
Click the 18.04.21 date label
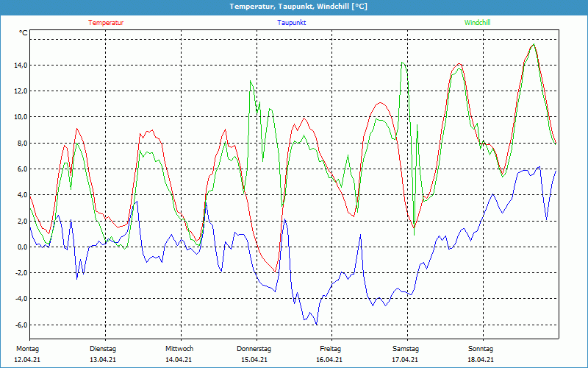coord(481,360)
